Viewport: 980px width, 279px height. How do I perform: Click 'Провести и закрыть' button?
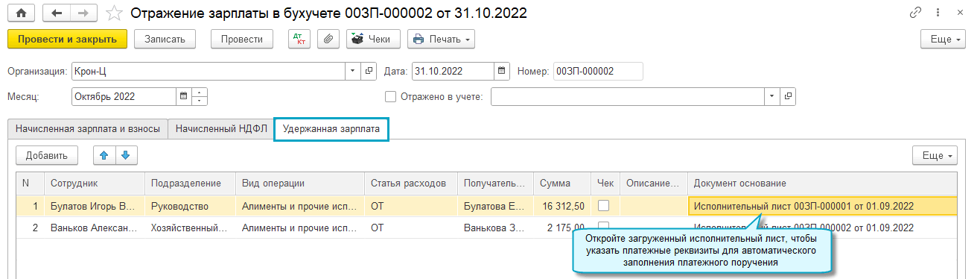[x=67, y=39]
